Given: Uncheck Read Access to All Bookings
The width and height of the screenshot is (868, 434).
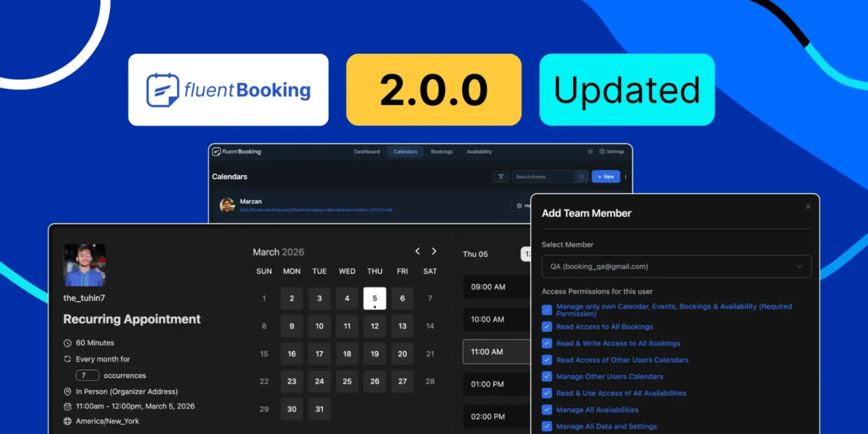Looking at the screenshot, I should coord(547,327).
